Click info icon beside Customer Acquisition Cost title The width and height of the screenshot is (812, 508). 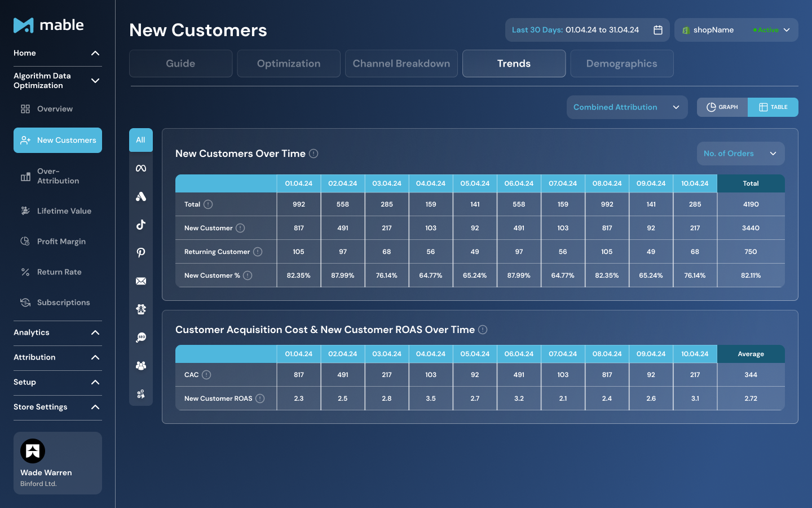(x=483, y=330)
